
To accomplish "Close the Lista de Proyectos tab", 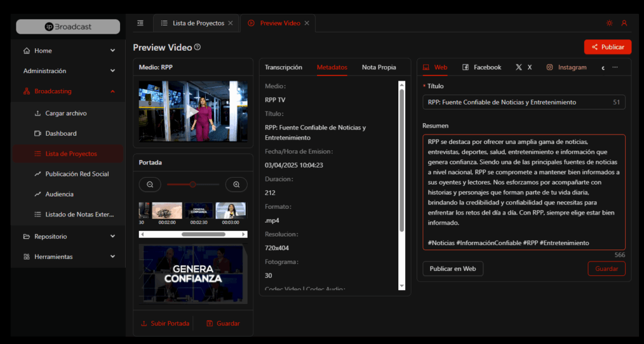I will coord(231,23).
